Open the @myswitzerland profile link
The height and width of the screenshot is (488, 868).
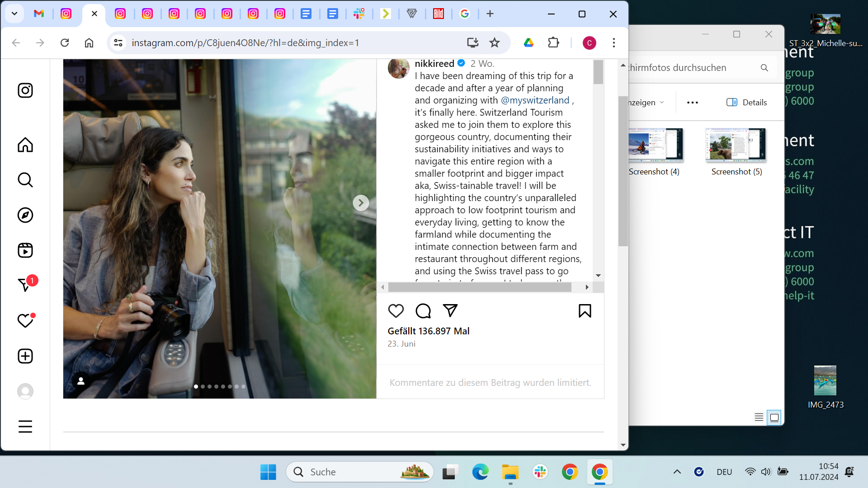[535, 100]
